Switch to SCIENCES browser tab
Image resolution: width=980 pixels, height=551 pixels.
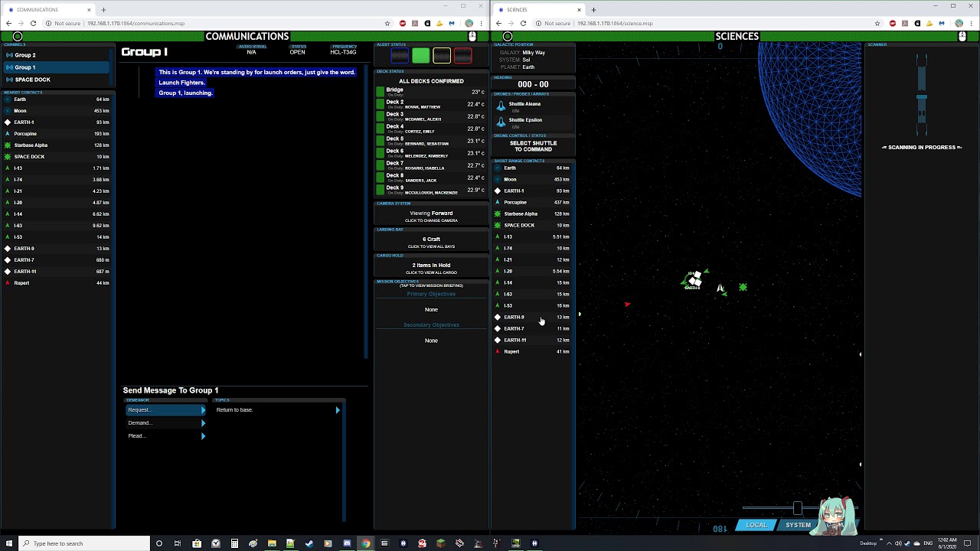point(537,10)
